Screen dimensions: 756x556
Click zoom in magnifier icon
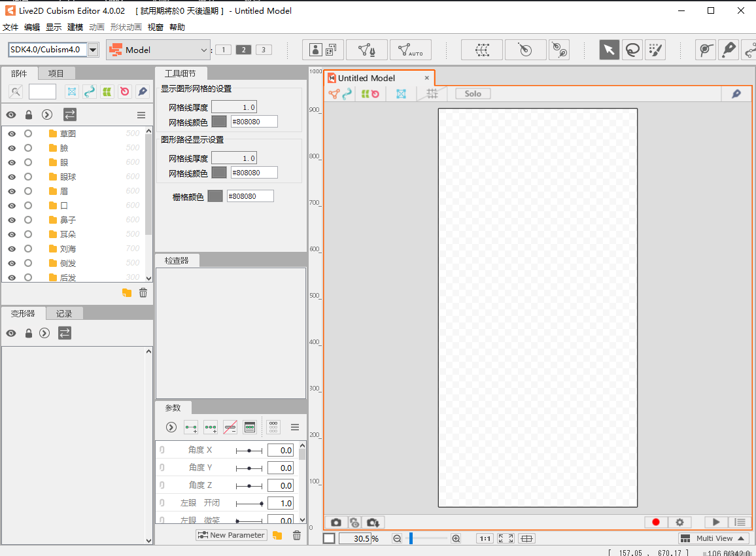(x=456, y=538)
